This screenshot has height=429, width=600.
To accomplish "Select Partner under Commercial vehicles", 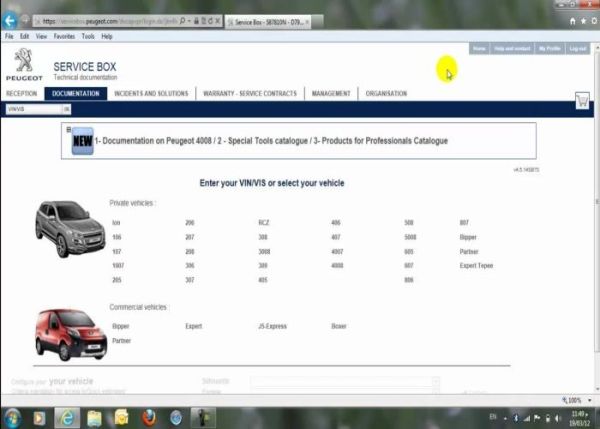I will (121, 341).
